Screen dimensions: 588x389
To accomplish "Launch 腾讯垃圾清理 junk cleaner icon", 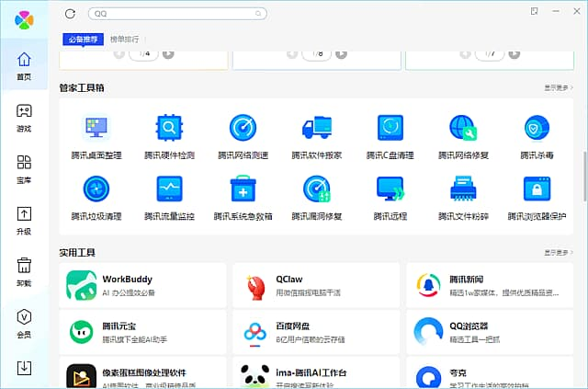I will (x=96, y=189).
